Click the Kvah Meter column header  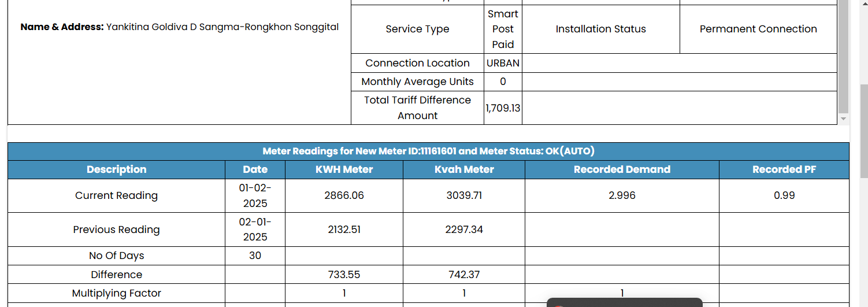pyautogui.click(x=464, y=169)
